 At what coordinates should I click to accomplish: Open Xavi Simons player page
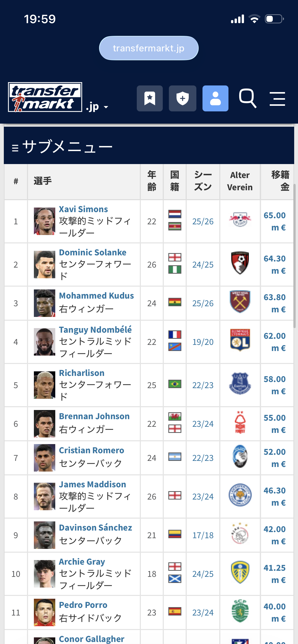point(83,209)
